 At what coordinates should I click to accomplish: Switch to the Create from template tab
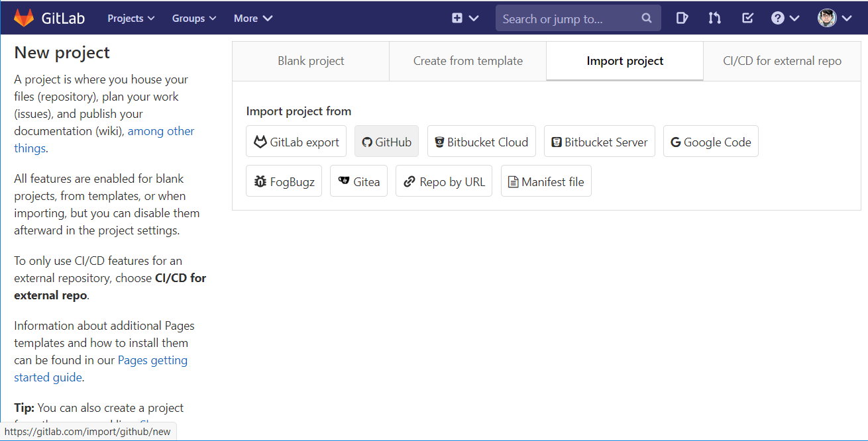click(468, 61)
